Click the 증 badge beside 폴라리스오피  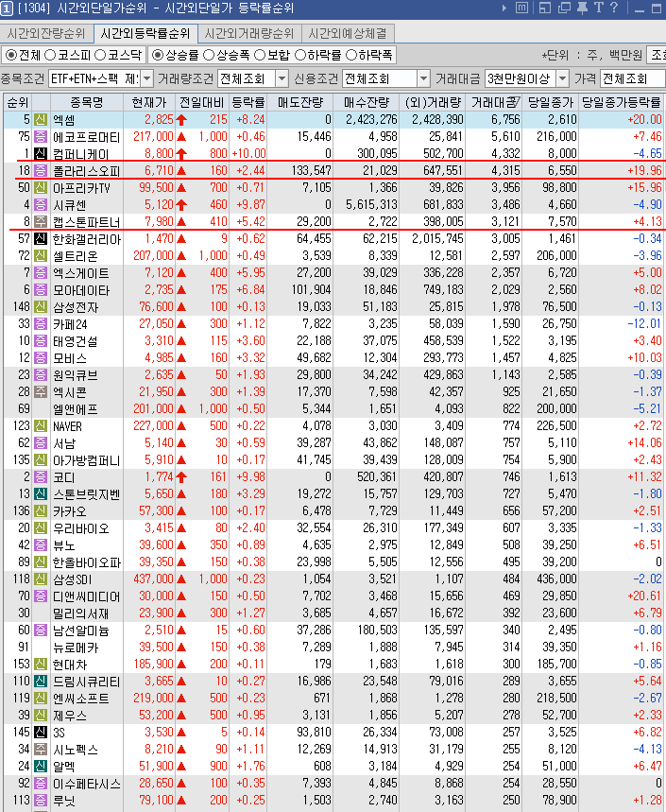(41, 171)
